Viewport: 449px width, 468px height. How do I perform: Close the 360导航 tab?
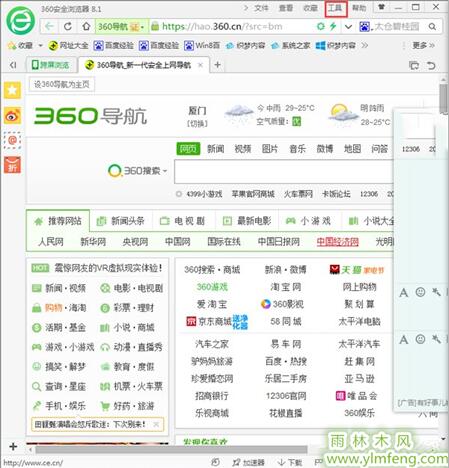tap(200, 65)
